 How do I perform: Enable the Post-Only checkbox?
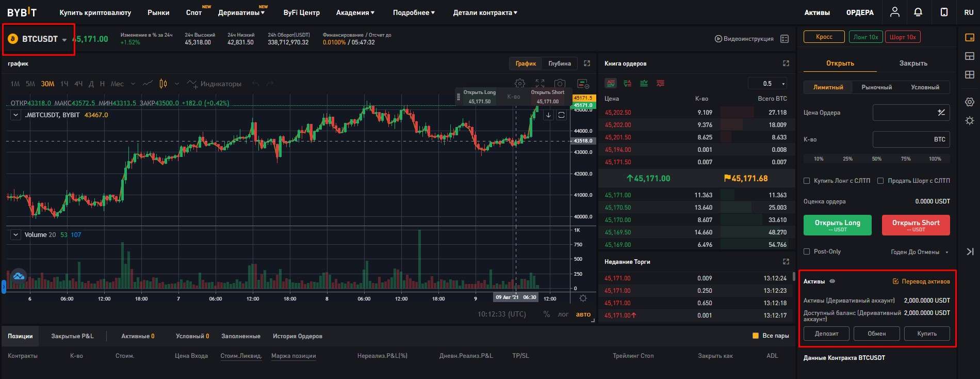(x=807, y=251)
